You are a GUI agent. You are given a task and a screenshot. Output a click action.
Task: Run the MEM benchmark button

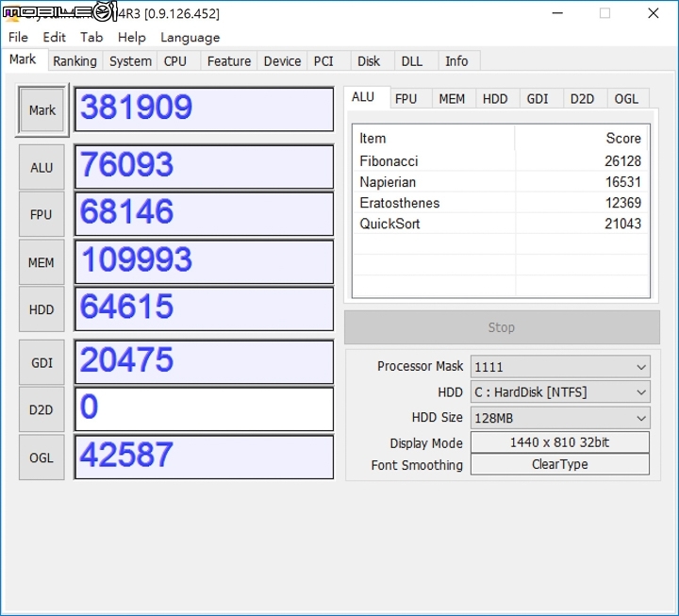pyautogui.click(x=41, y=262)
